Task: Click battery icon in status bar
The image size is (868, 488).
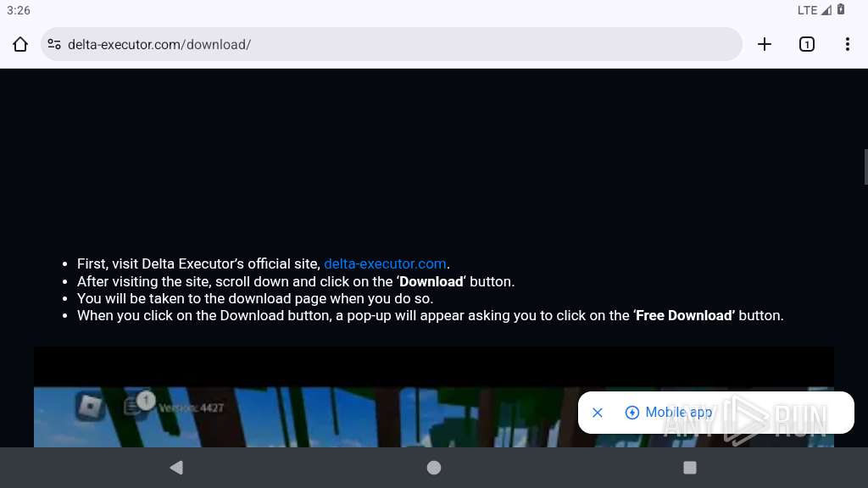Action: click(x=841, y=9)
